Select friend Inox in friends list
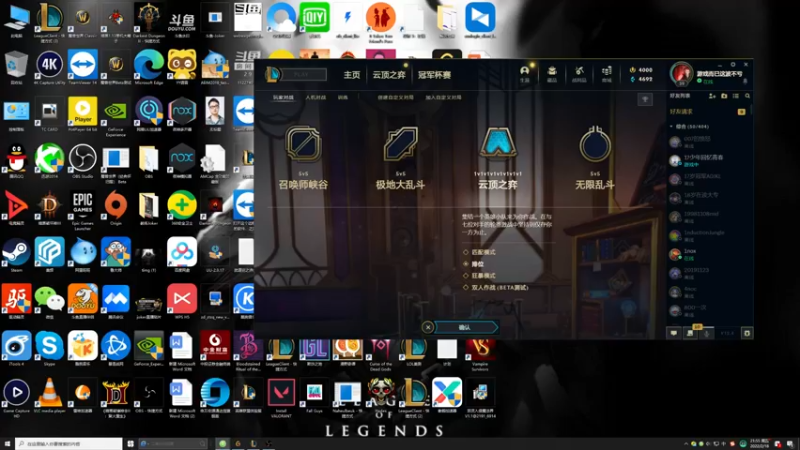The width and height of the screenshot is (800, 450). (x=707, y=254)
